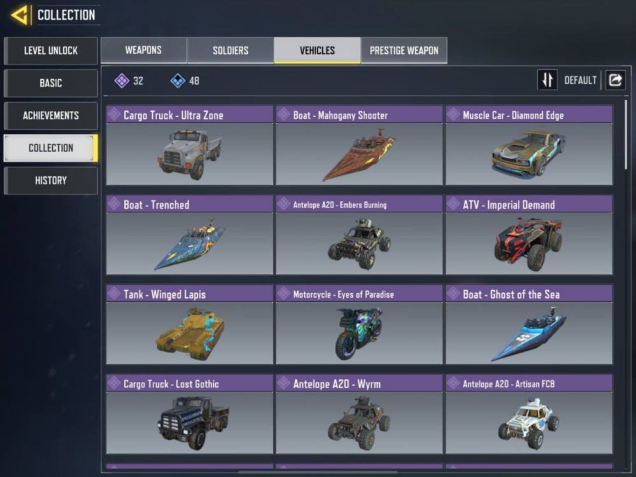Click rarity diamond icon on ATV - Imperial Demand
Screen dimensions: 636x477
(453, 204)
